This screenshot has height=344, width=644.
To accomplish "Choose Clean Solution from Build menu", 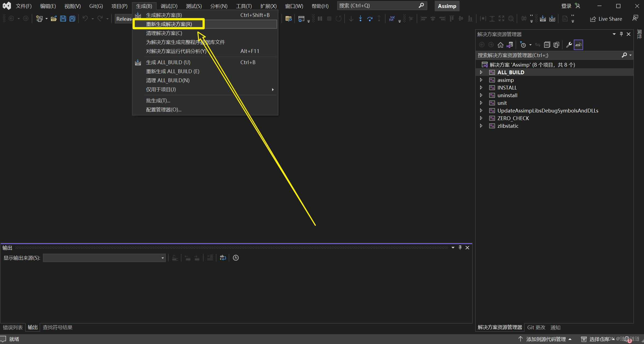I will click(164, 33).
